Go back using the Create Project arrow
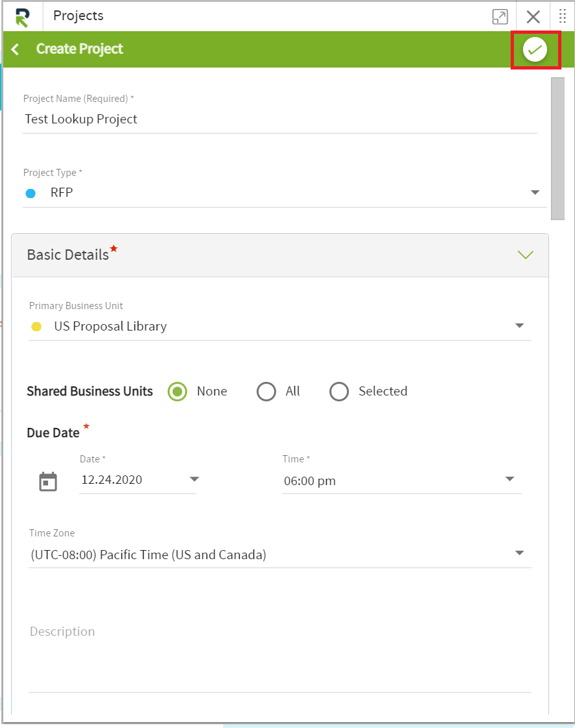 click(16, 49)
